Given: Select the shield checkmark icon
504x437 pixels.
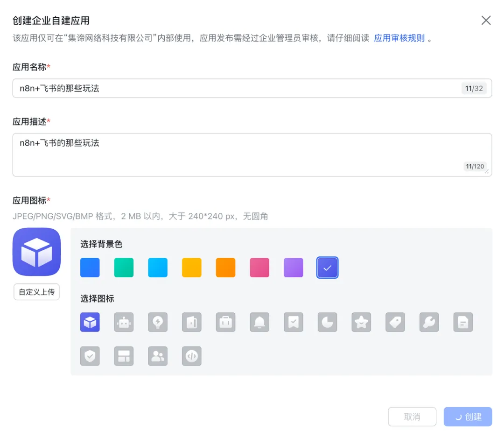Looking at the screenshot, I should [x=90, y=356].
